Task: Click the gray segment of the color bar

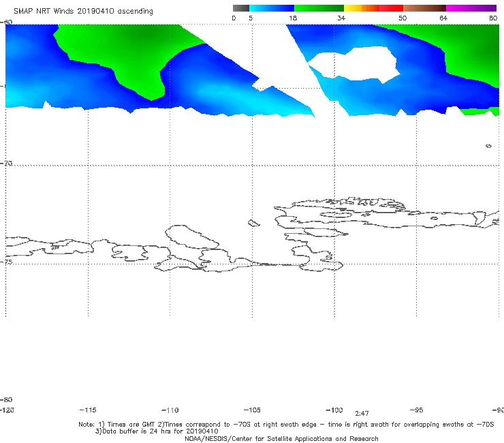Action: tap(240, 8)
